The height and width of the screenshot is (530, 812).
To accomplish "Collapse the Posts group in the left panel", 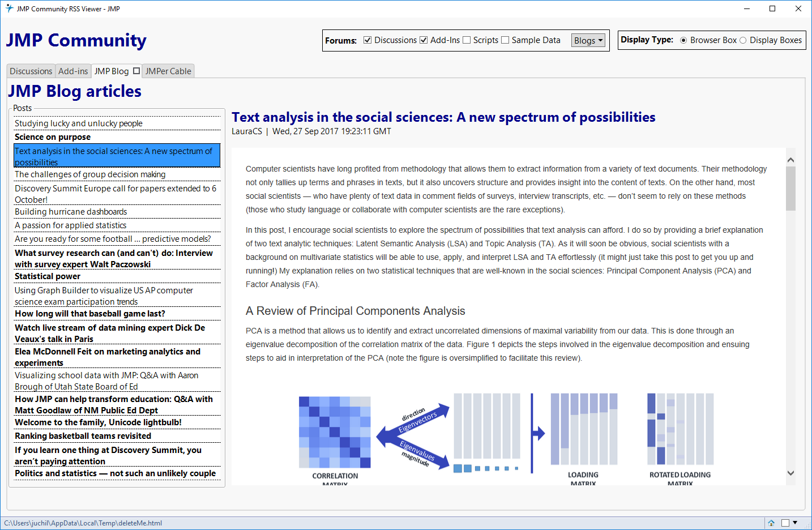I will pyautogui.click(x=22, y=108).
